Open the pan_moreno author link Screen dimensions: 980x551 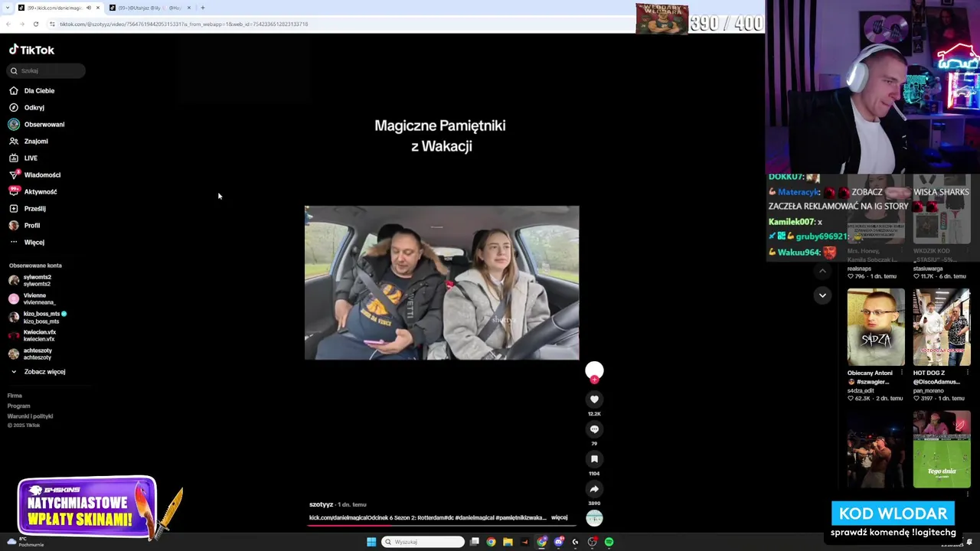click(928, 390)
